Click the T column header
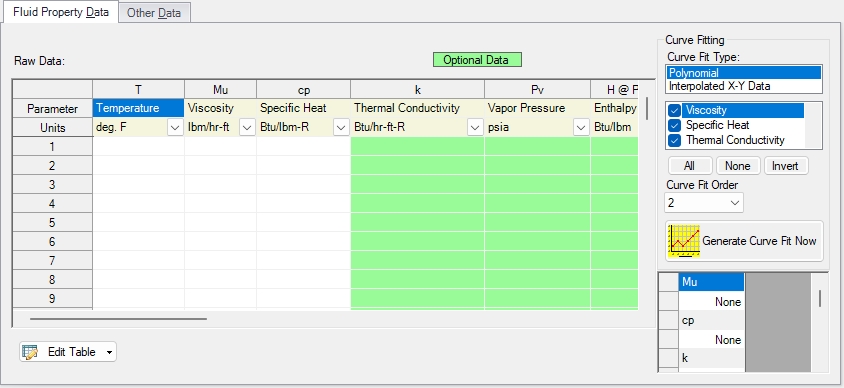Viewport: 844px width, 388px height. tap(139, 90)
